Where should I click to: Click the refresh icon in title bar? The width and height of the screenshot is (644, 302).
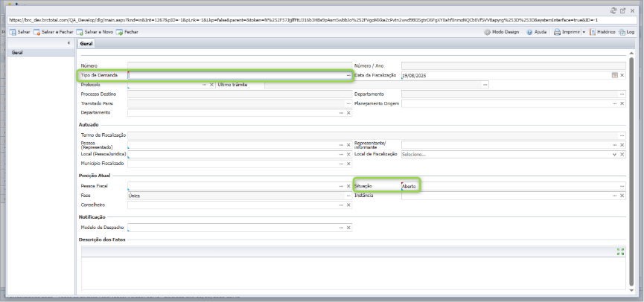tap(613, 10)
